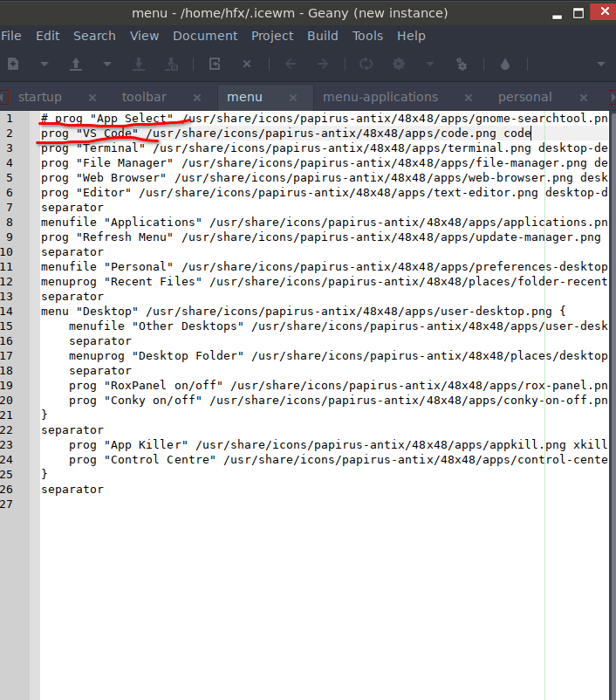This screenshot has height=700, width=616.
Task: Open the Document menu
Action: [205, 36]
